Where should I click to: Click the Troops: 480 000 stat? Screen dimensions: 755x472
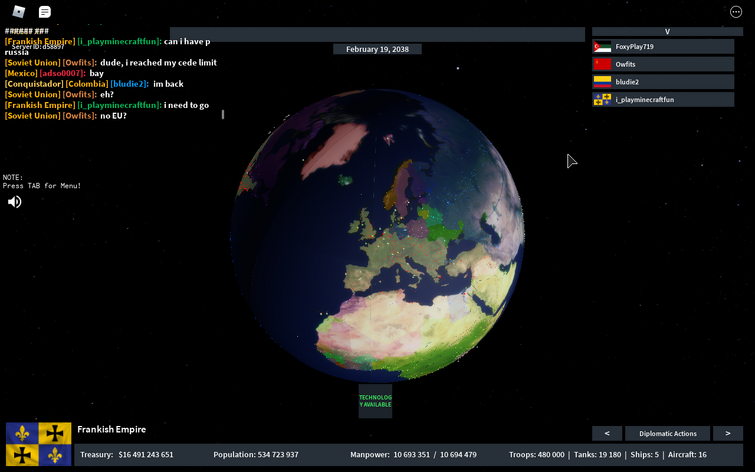pyautogui.click(x=536, y=455)
